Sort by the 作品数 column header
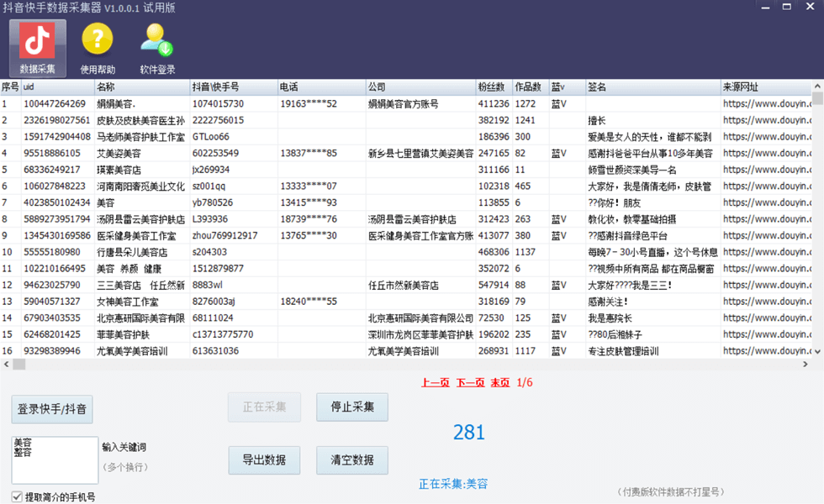This screenshot has height=504, width=824. pyautogui.click(x=531, y=87)
